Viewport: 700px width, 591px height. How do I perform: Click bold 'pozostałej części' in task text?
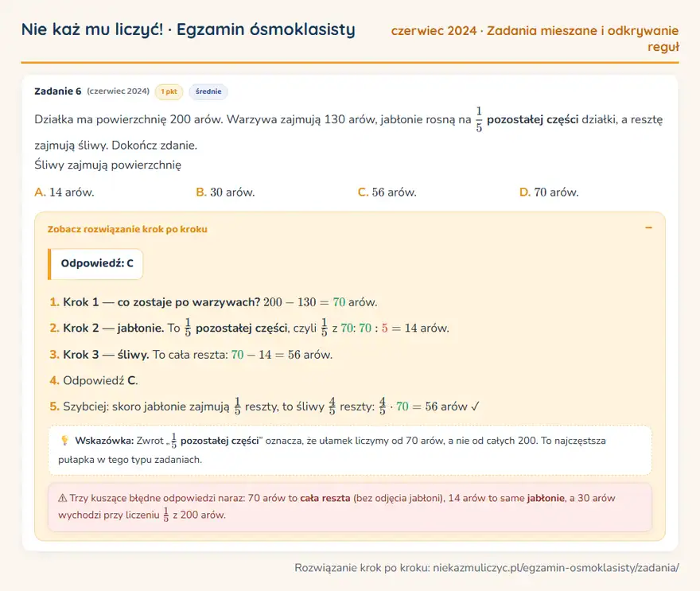(x=533, y=119)
